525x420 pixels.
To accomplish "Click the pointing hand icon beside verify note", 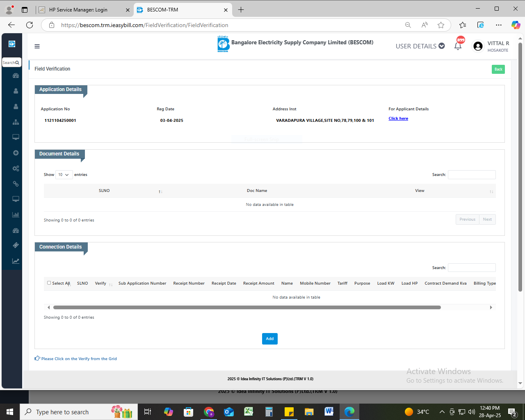I will coord(37,358).
